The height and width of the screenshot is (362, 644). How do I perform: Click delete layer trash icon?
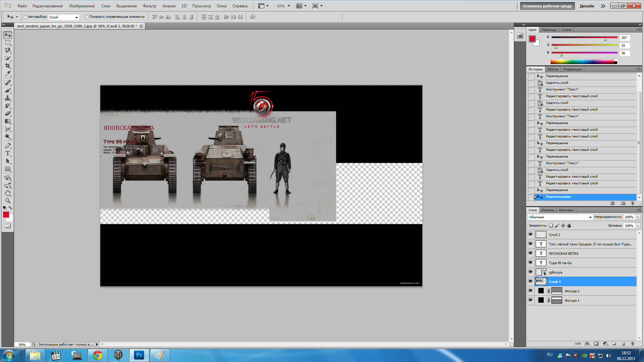pyautogui.click(x=632, y=344)
